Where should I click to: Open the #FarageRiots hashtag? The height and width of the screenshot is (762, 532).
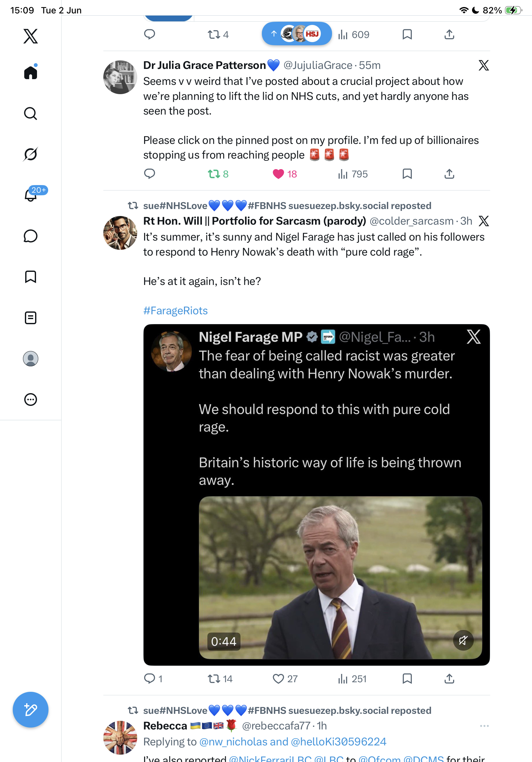point(175,311)
